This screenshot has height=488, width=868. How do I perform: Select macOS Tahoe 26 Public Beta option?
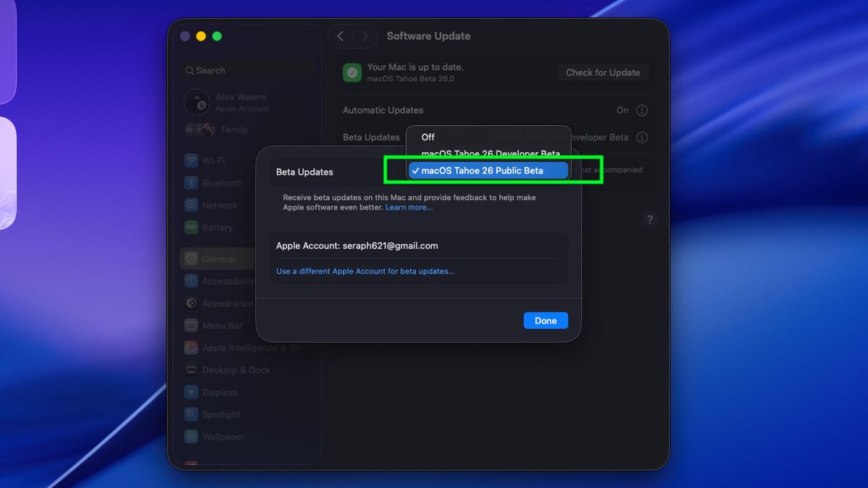pos(482,171)
